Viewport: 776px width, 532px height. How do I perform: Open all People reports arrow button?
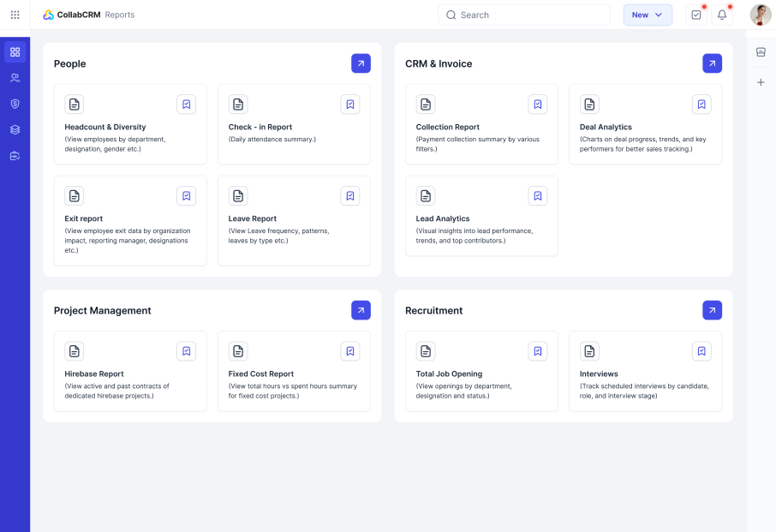(x=361, y=63)
